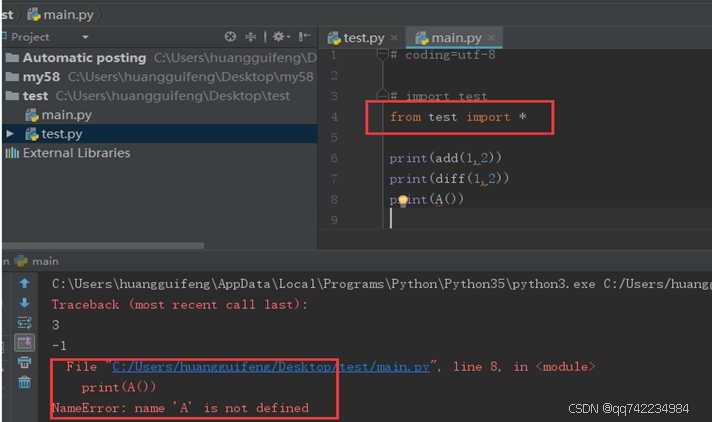This screenshot has height=422, width=712.
Task: Click the collapse all icon in Project panel
Action: pyautogui.click(x=251, y=37)
